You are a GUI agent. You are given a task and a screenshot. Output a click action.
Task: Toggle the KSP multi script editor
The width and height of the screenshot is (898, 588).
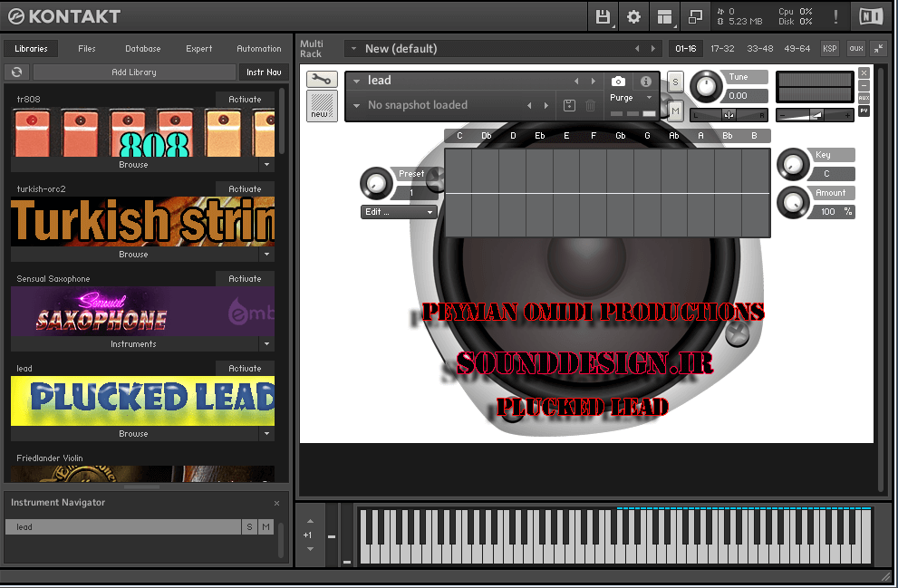click(x=829, y=49)
